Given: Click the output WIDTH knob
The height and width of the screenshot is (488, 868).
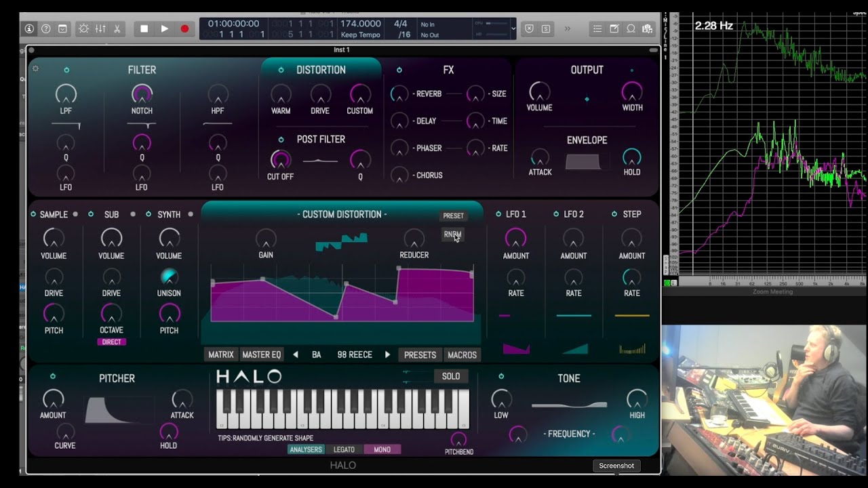Looking at the screenshot, I should (632, 91).
